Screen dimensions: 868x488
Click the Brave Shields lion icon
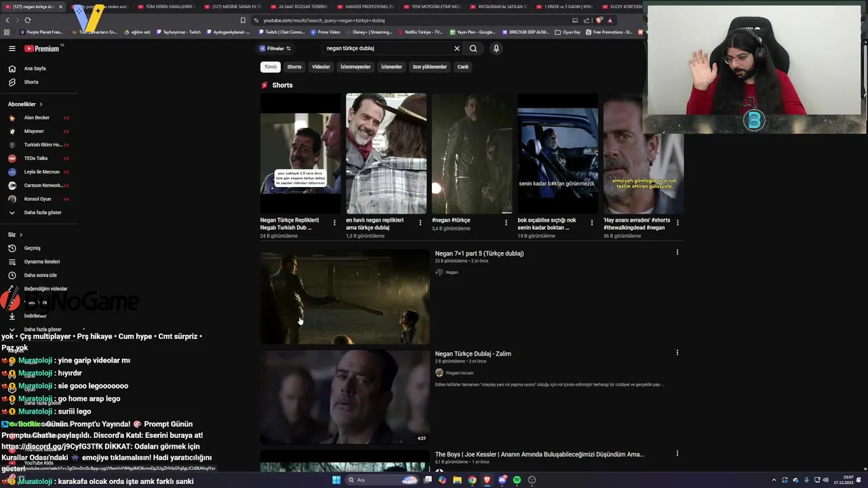(x=599, y=20)
